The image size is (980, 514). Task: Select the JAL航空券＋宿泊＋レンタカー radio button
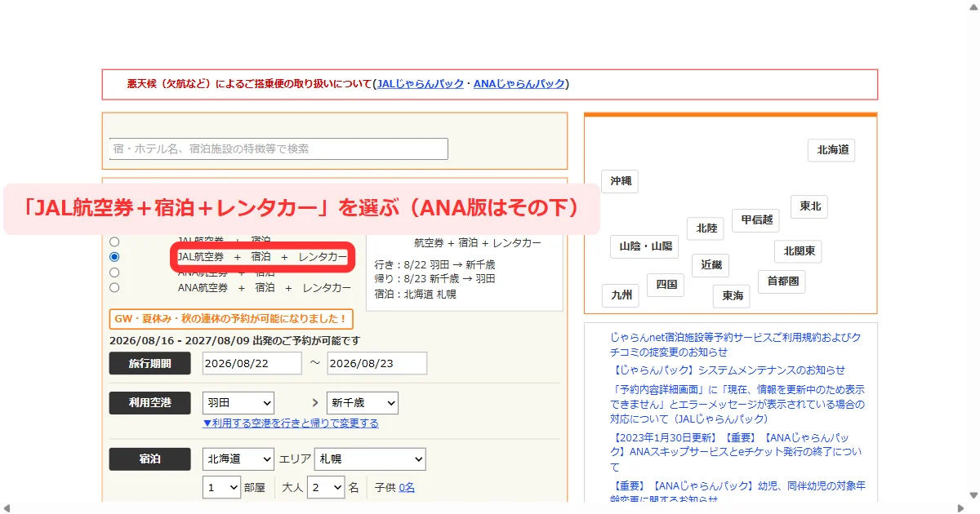click(x=114, y=257)
